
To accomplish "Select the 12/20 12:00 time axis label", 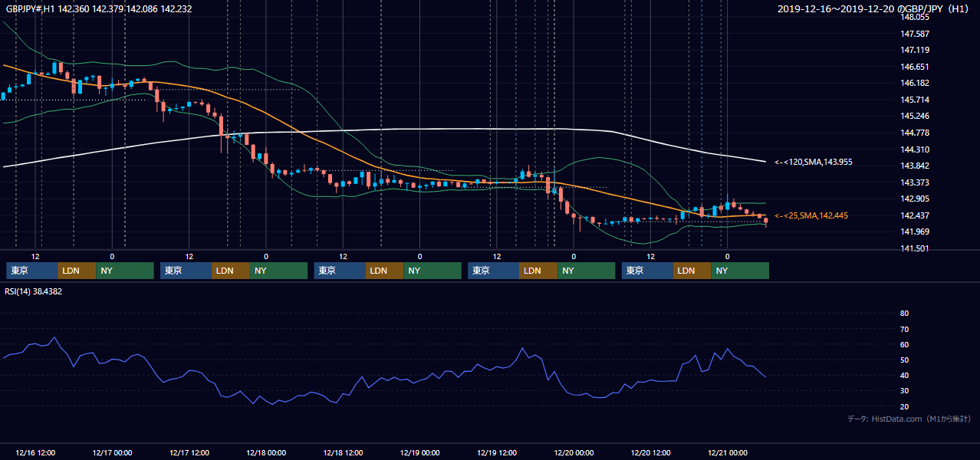I will pos(651,452).
